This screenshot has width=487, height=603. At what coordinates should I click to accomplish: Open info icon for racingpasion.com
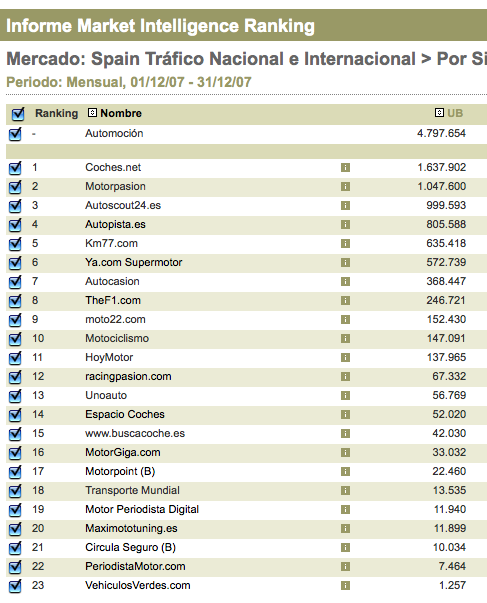pos(345,377)
